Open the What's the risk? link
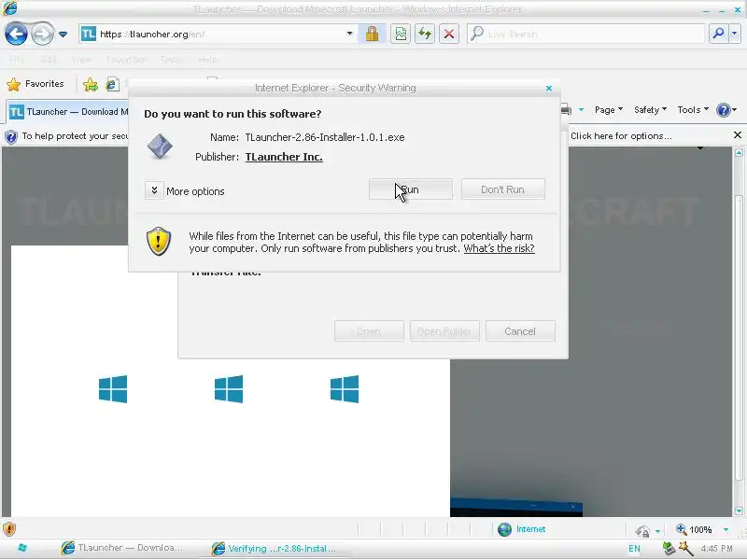This screenshot has height=560, width=747. click(499, 248)
